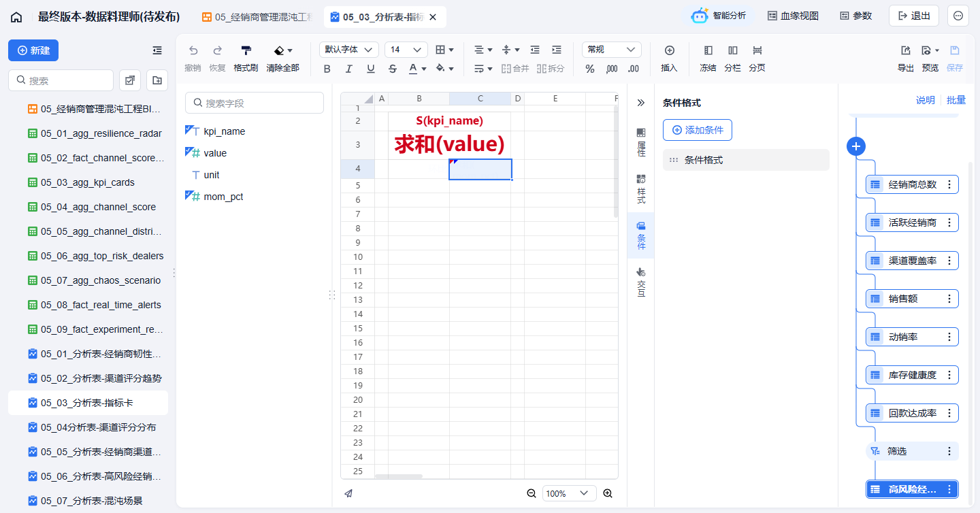Open the font size 14 dropdown
The width and height of the screenshot is (980, 513).
coord(406,50)
